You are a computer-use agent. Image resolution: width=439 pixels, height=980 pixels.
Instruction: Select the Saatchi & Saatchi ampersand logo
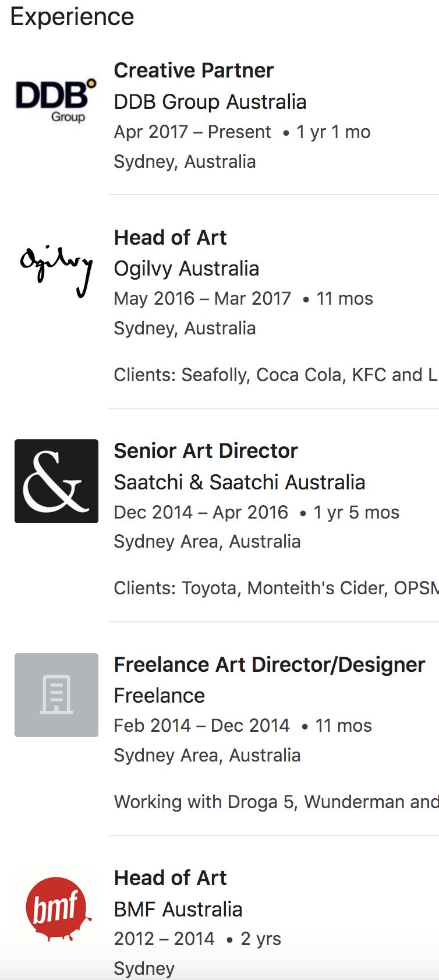[x=56, y=481]
